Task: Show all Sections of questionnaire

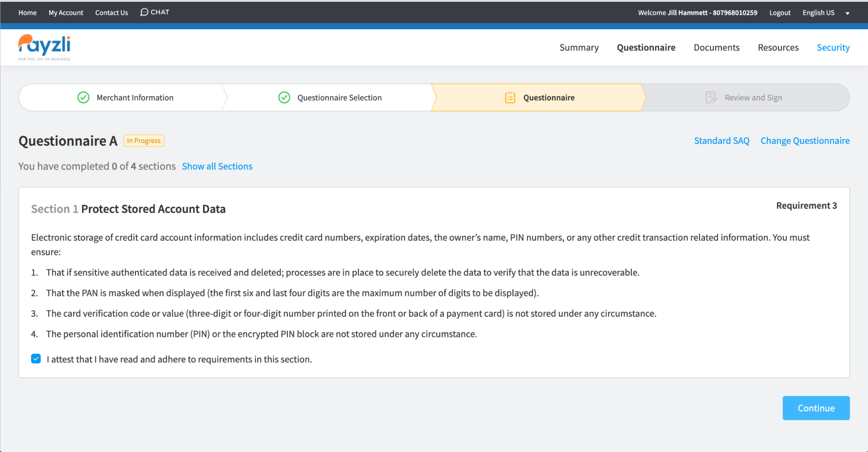Action: coord(217,166)
